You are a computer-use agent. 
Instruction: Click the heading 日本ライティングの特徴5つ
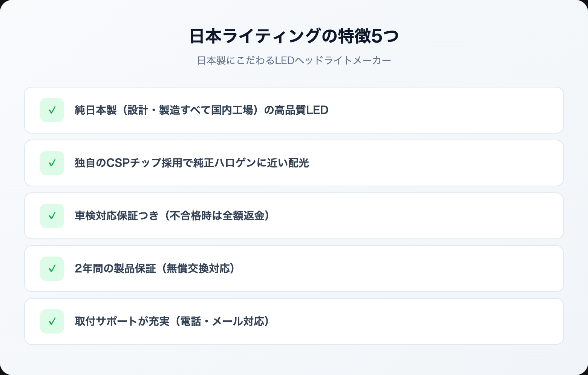coord(294,37)
